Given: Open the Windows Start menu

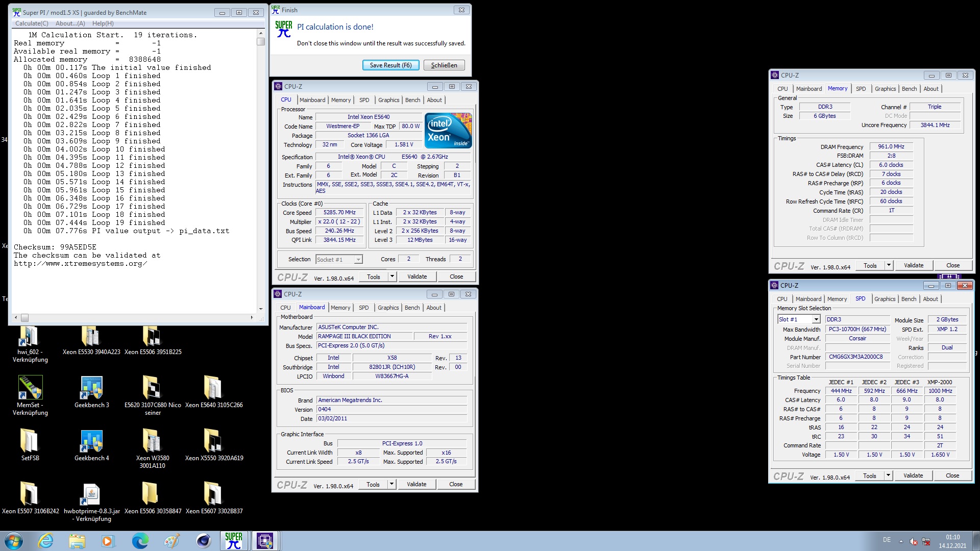Looking at the screenshot, I should tap(13, 541).
